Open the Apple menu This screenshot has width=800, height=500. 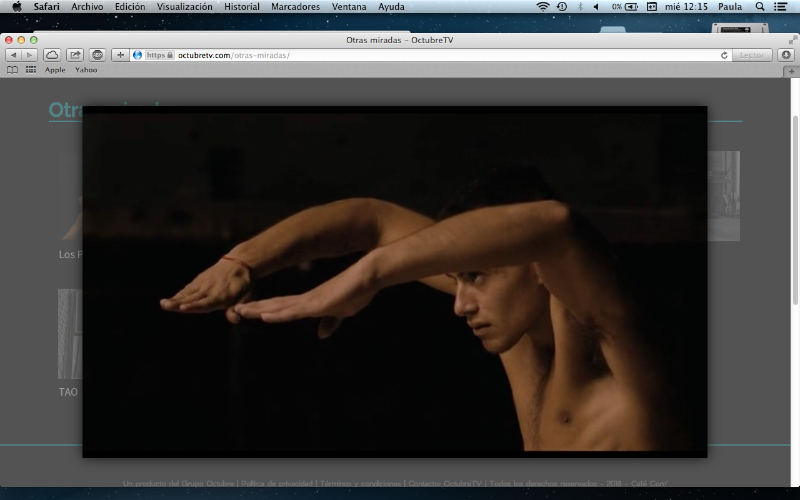coord(17,7)
